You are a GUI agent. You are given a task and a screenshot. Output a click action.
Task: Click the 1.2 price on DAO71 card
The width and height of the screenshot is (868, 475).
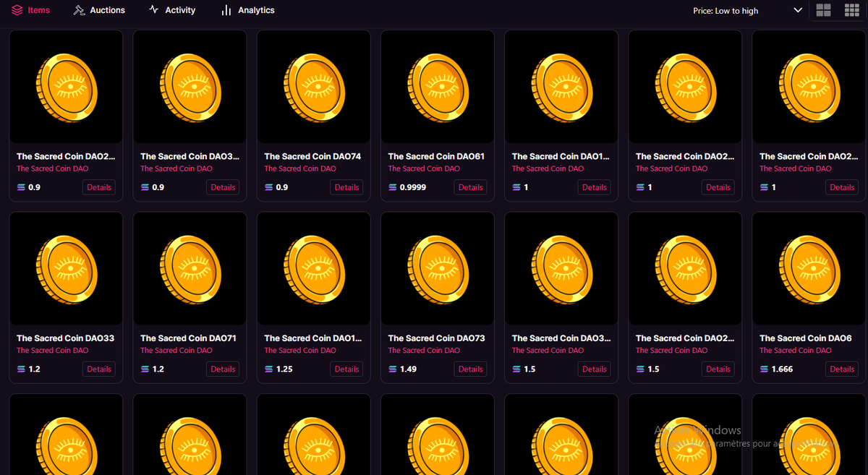pos(158,369)
